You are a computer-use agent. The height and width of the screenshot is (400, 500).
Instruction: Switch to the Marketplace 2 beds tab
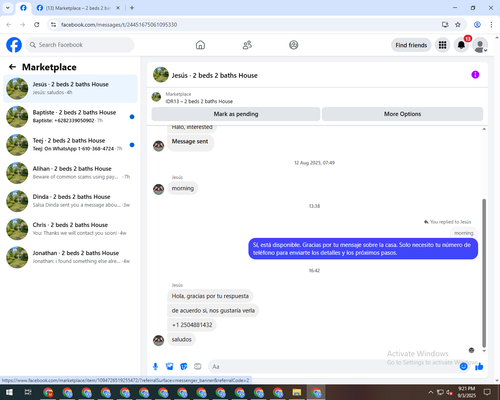click(78, 8)
